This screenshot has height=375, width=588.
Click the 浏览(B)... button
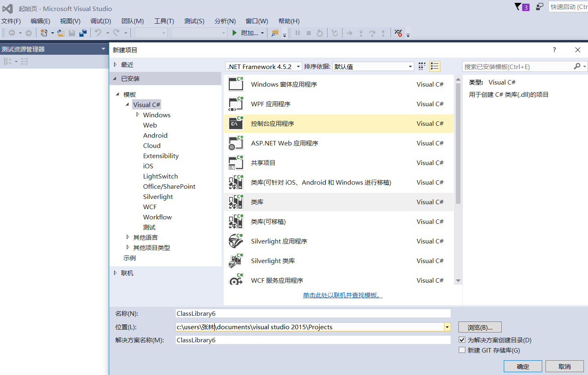[480, 327]
